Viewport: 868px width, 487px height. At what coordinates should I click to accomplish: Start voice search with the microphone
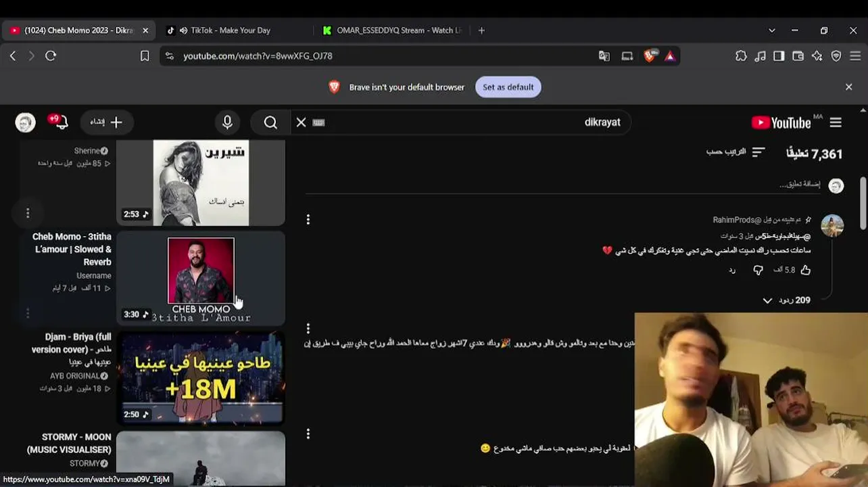[228, 122]
